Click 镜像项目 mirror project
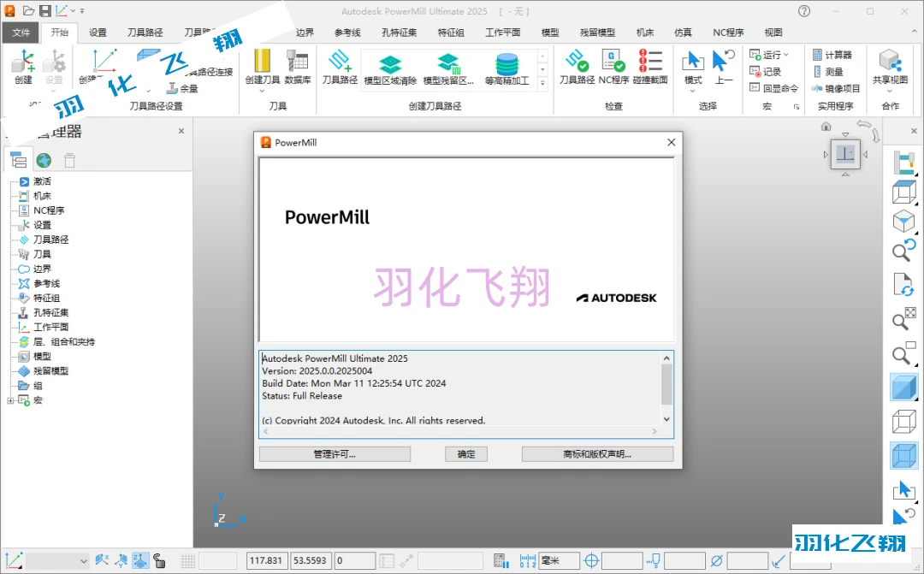 pos(836,88)
